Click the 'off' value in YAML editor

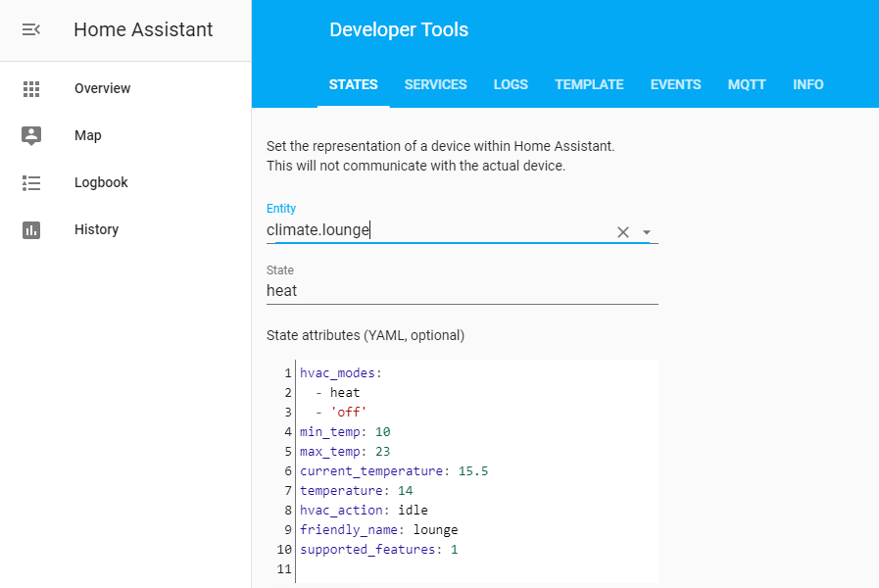click(x=348, y=413)
